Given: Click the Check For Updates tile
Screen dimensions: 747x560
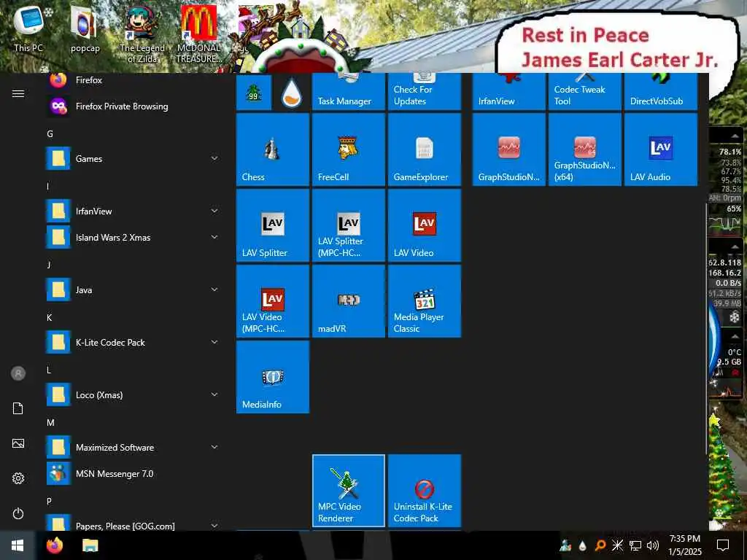Looking at the screenshot, I should (x=425, y=91).
